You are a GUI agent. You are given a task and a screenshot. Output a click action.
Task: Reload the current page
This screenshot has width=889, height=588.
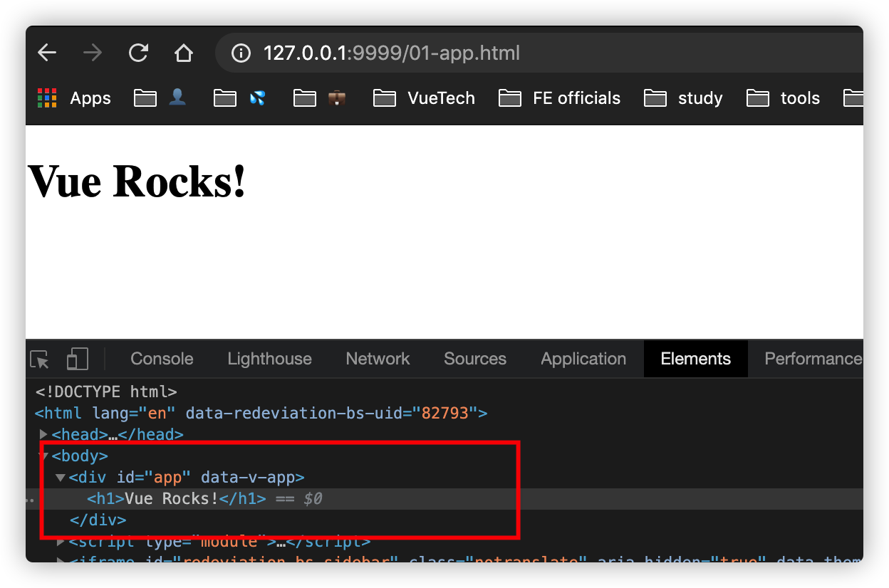(x=138, y=53)
